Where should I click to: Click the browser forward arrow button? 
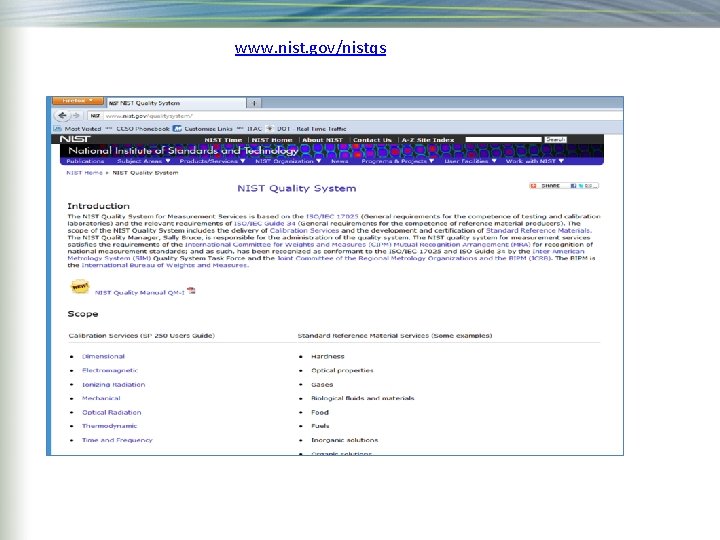tap(76, 116)
